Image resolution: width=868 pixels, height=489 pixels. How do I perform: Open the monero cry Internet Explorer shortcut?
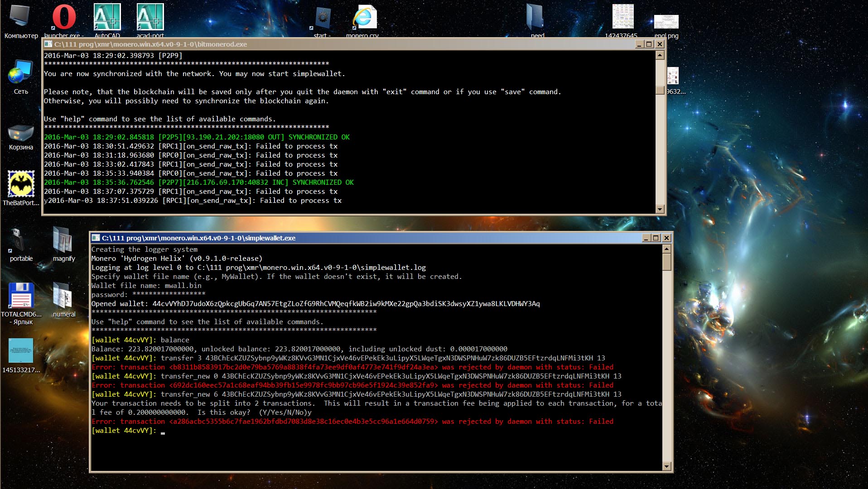pyautogui.click(x=362, y=21)
